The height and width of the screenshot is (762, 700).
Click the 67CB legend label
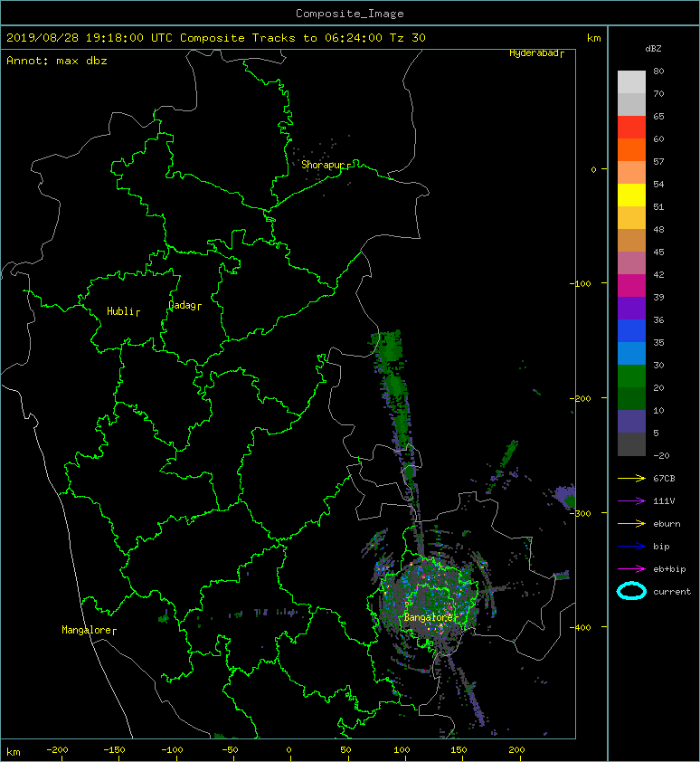pos(664,479)
